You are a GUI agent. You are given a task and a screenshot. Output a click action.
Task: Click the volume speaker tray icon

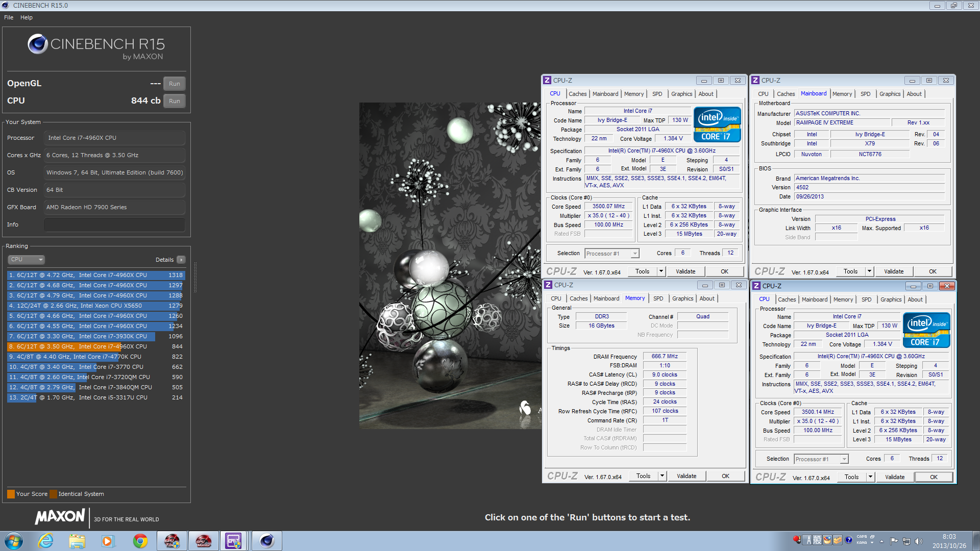919,541
